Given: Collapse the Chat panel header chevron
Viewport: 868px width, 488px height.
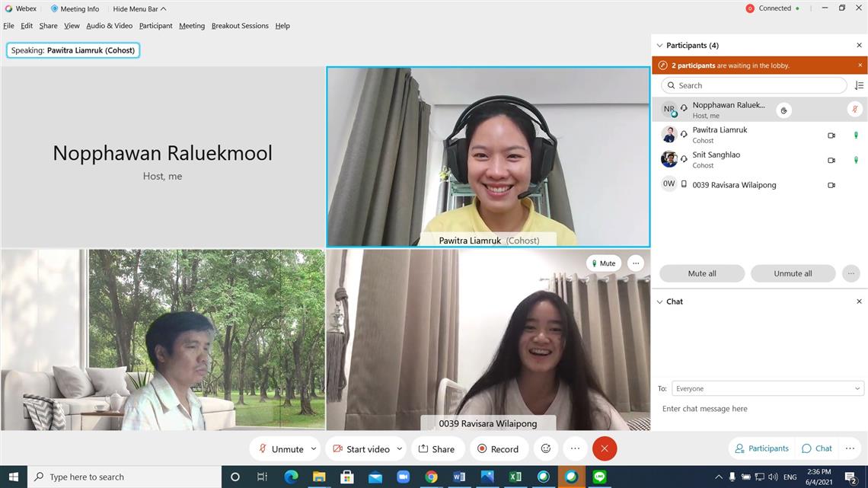Looking at the screenshot, I should click(x=659, y=302).
